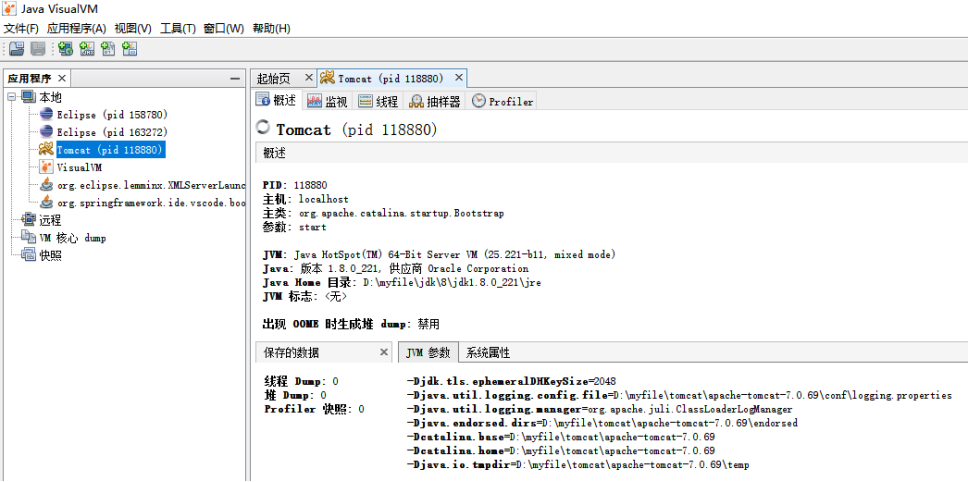
Task: Click the VisualVM icon in applications tree
Action: click(x=46, y=167)
